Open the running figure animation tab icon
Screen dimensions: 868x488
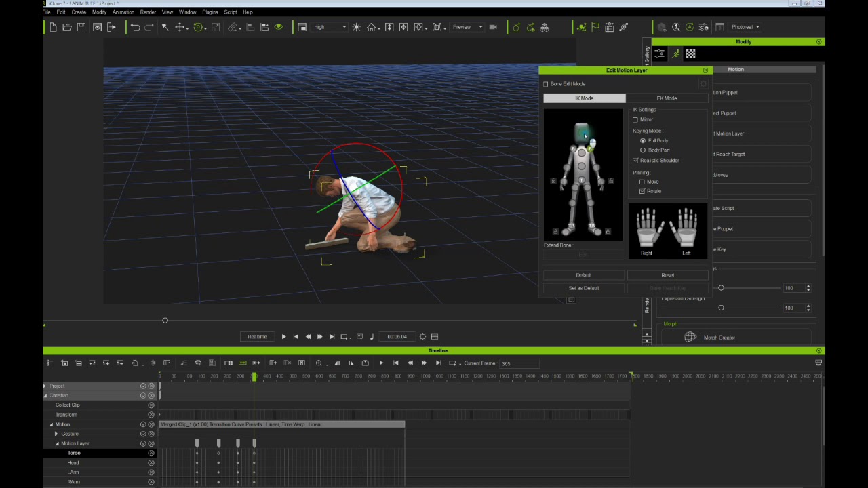[675, 54]
